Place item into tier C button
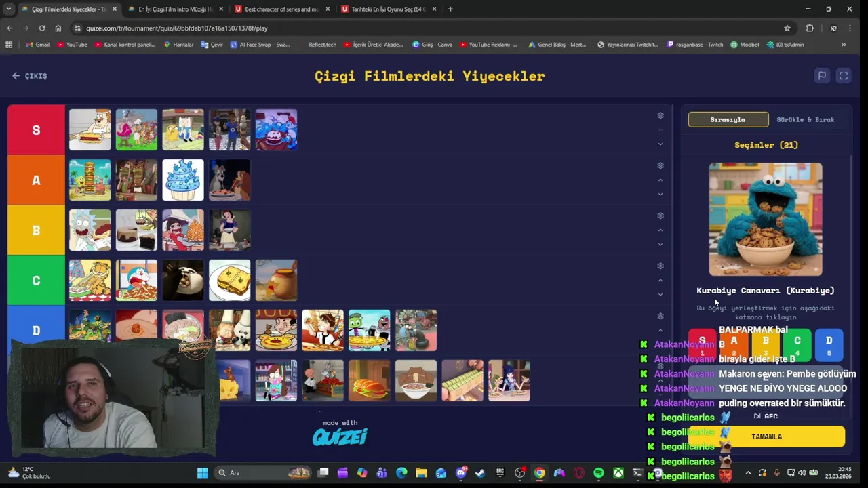 click(797, 344)
